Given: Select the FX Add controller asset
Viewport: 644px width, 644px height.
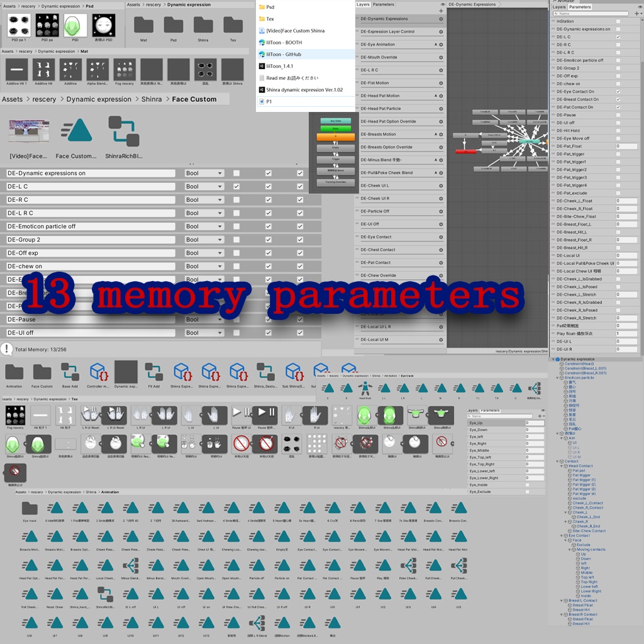Looking at the screenshot, I should [x=153, y=372].
